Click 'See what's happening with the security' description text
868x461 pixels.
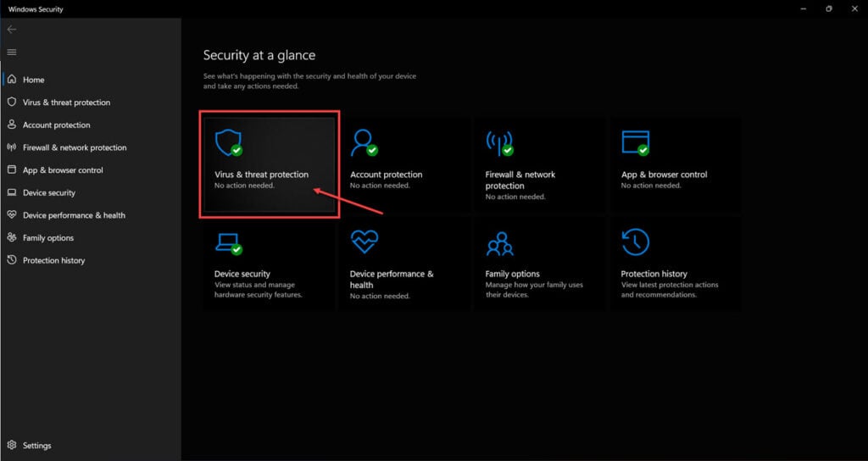point(309,81)
